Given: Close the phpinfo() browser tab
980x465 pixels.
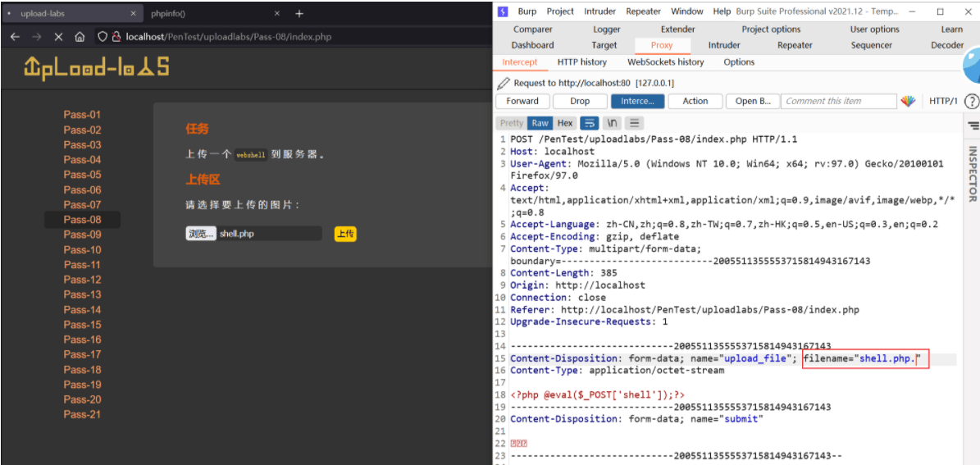Looking at the screenshot, I should [277, 13].
